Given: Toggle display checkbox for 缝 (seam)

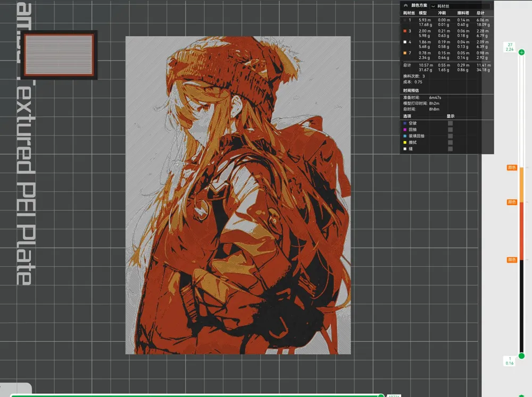Looking at the screenshot, I should point(450,149).
